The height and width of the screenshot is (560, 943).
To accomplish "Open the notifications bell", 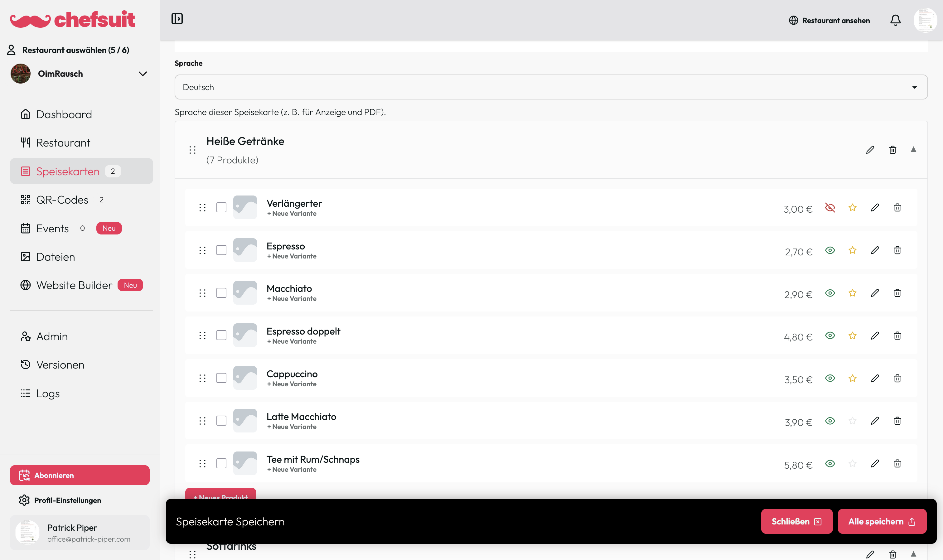I will pos(895,20).
